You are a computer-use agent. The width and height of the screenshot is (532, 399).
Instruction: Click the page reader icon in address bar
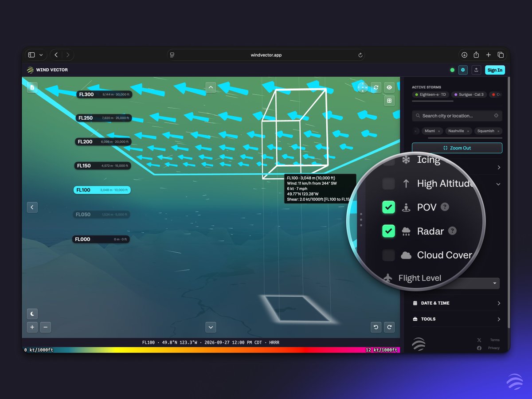pyautogui.click(x=172, y=55)
